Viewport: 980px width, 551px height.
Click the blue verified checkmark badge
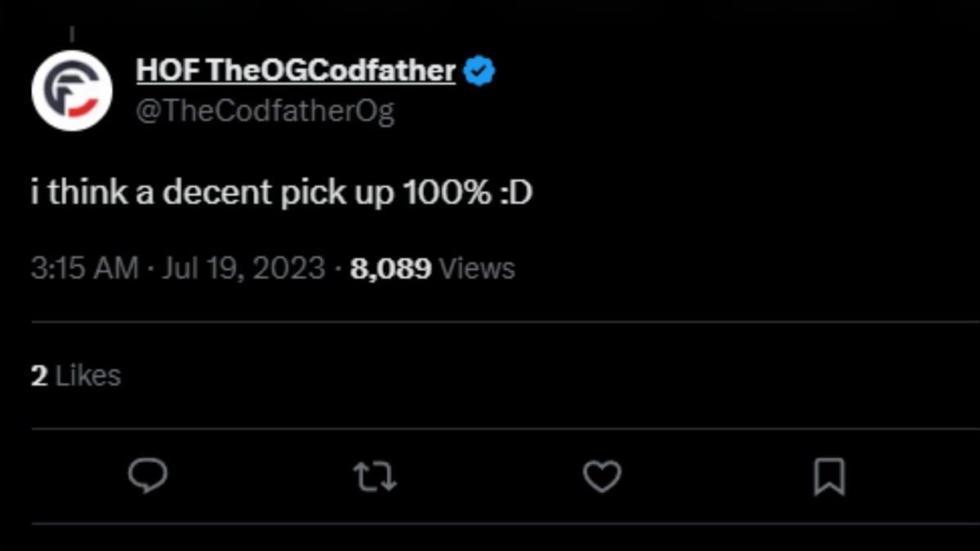[479, 71]
